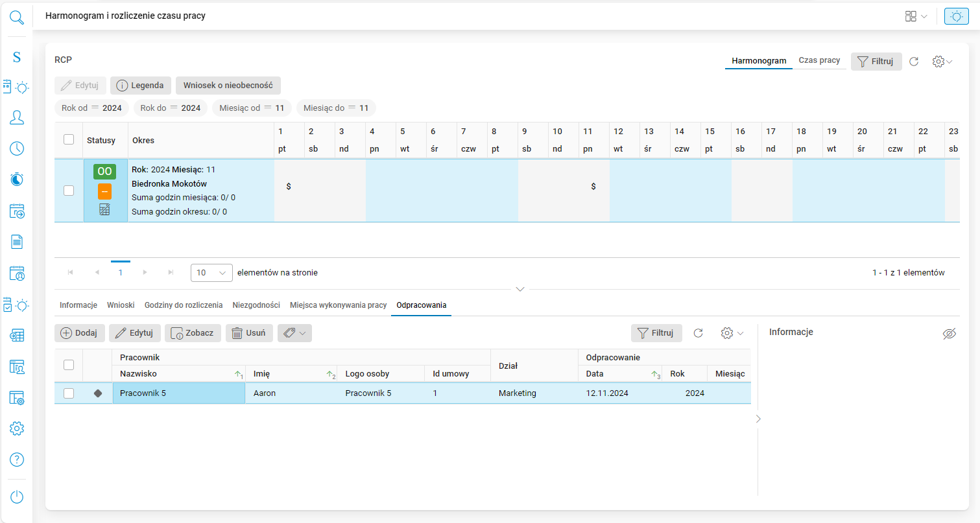Tick the Pracownik 5 row checkbox
The width and height of the screenshot is (980, 523).
pyautogui.click(x=69, y=393)
